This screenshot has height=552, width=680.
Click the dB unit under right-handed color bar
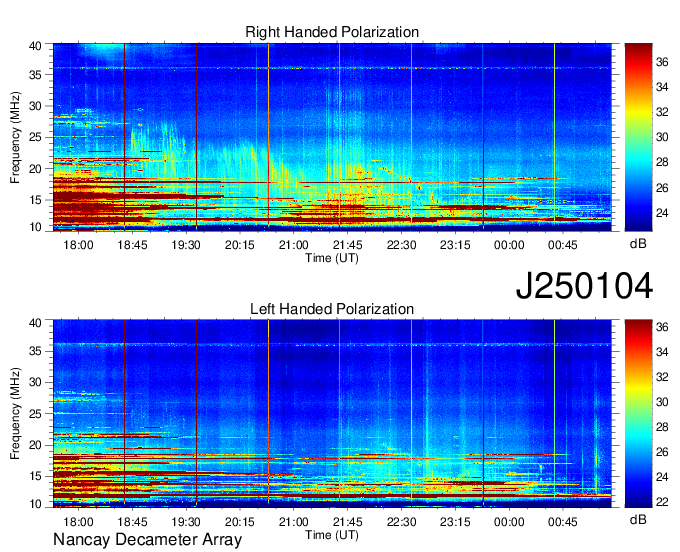(x=638, y=244)
